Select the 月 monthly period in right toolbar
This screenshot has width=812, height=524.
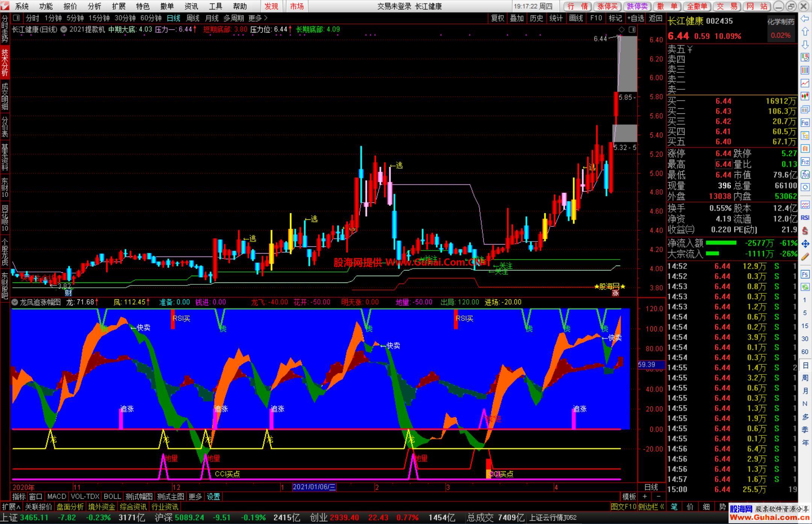[805, 391]
